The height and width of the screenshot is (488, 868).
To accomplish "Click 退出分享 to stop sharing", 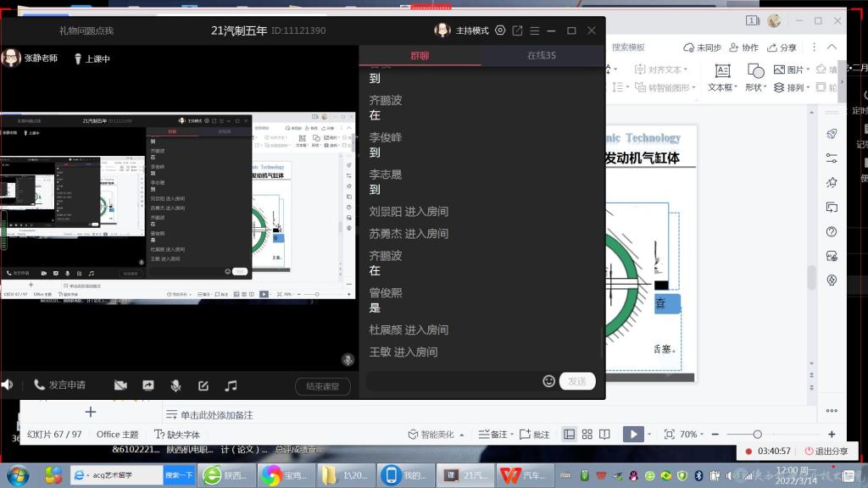I will point(826,451).
